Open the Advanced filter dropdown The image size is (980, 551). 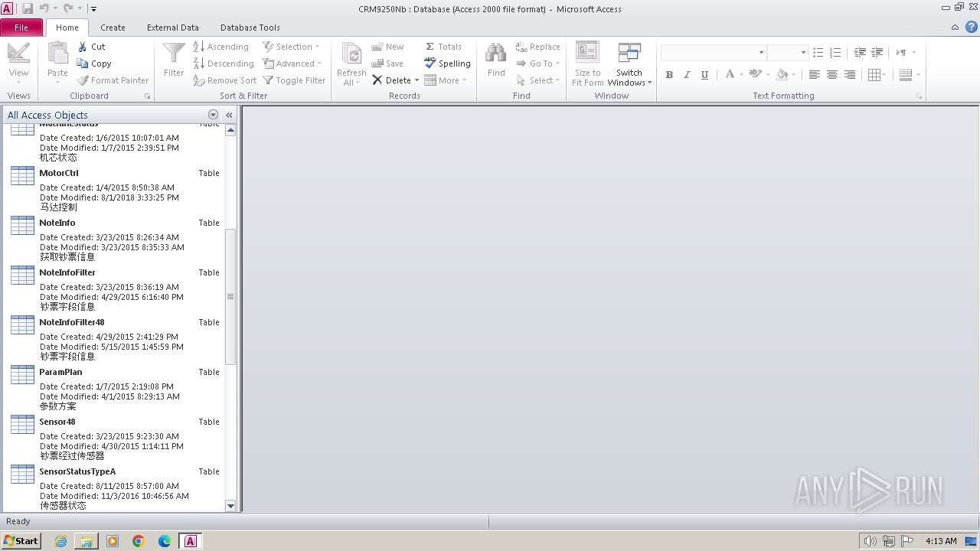[292, 64]
